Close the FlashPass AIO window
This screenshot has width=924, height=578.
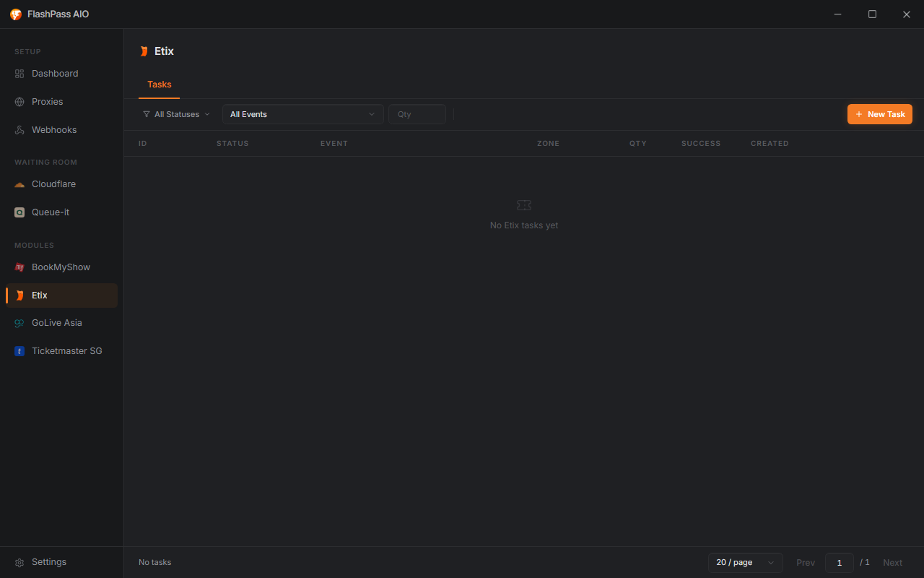[x=907, y=14]
